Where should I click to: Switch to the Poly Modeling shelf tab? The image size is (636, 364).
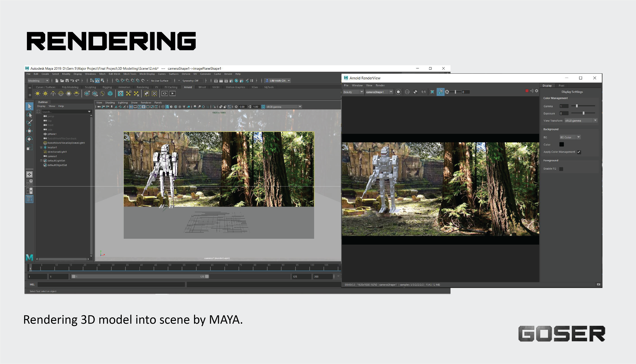(70, 87)
